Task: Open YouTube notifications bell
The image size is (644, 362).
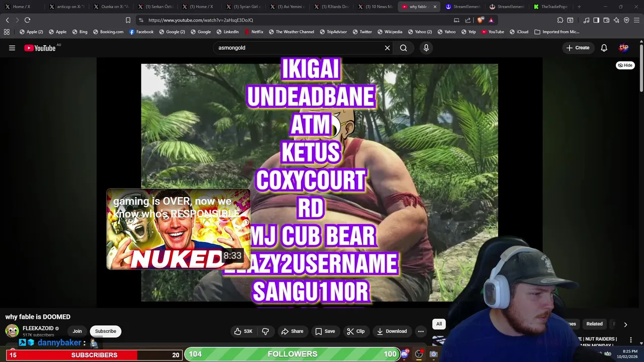Action: (604, 48)
